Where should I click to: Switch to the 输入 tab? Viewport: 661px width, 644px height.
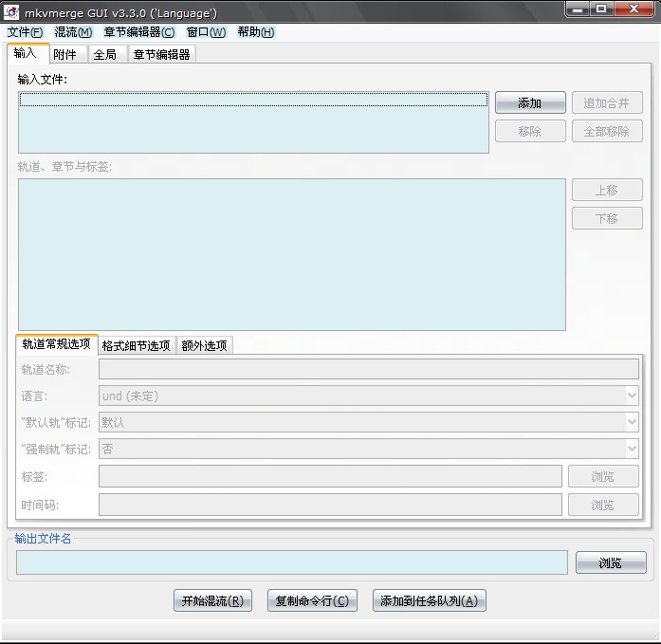(x=28, y=53)
